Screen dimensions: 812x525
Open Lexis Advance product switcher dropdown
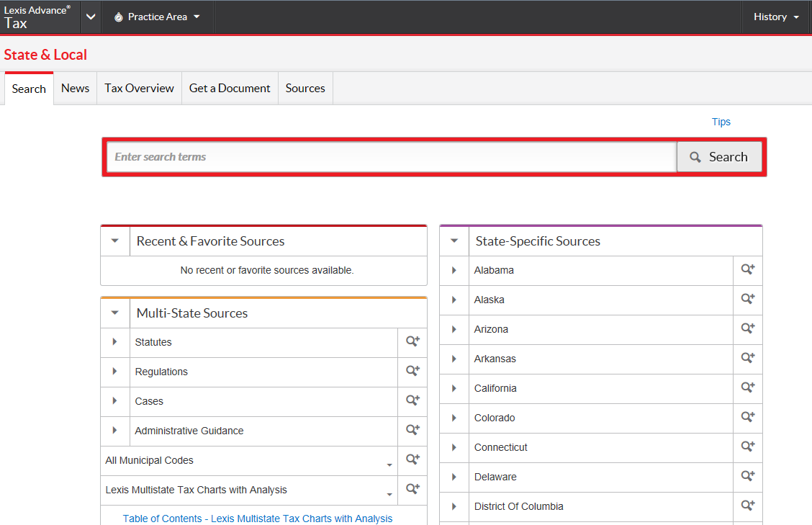click(x=90, y=17)
